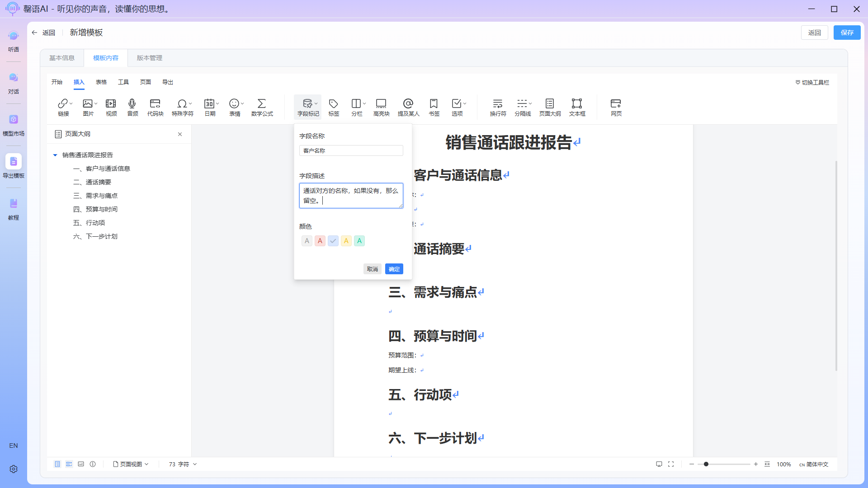Open settings gear in sidebar
868x488 pixels.
click(14, 469)
